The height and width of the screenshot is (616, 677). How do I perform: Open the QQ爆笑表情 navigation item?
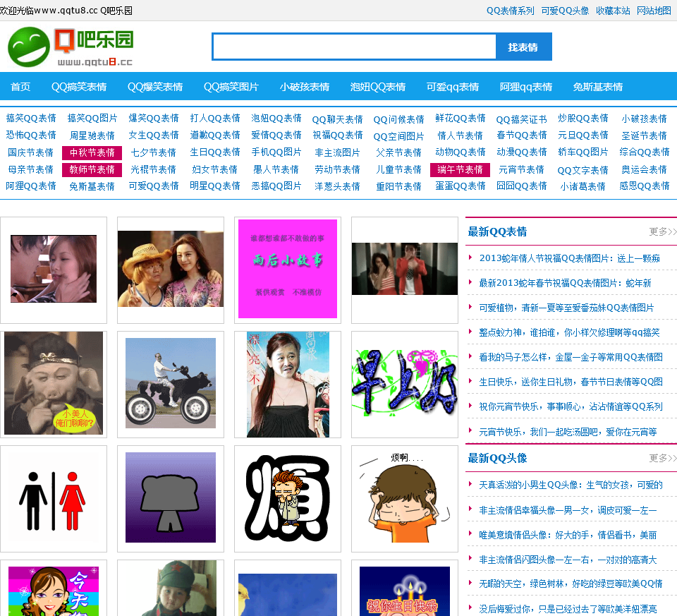click(155, 87)
